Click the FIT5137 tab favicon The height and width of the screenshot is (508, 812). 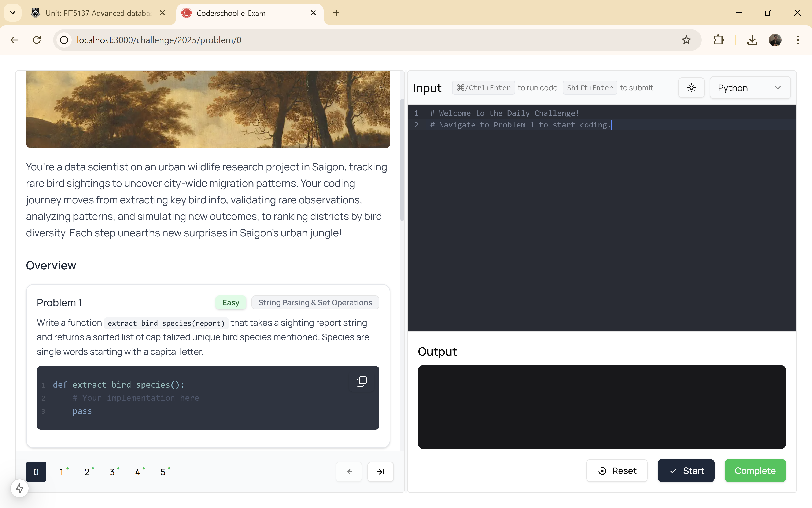click(36, 13)
